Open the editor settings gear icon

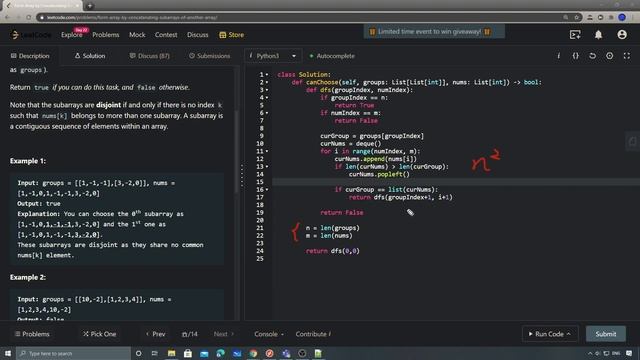point(609,56)
